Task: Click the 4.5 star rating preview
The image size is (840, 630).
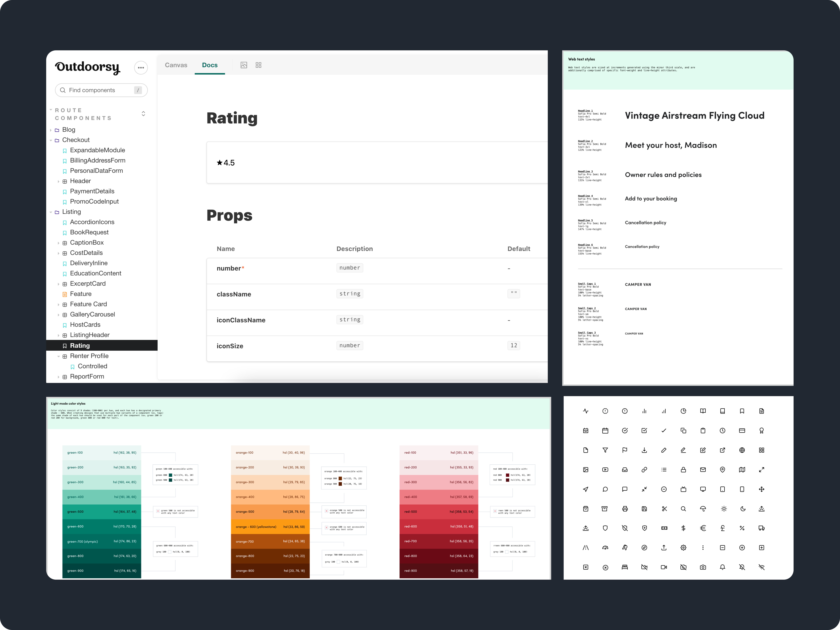Action: (226, 163)
